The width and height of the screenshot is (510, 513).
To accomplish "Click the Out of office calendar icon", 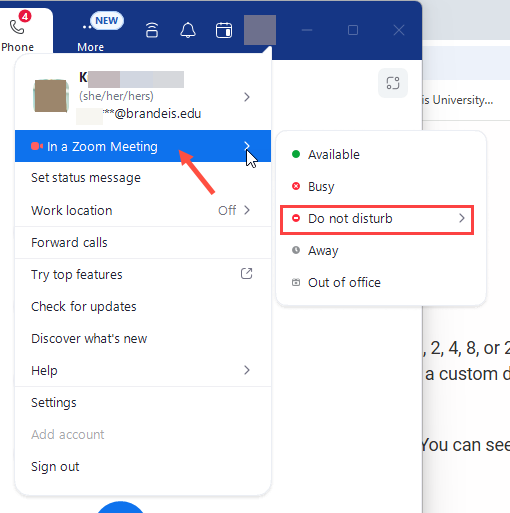I will pos(296,282).
